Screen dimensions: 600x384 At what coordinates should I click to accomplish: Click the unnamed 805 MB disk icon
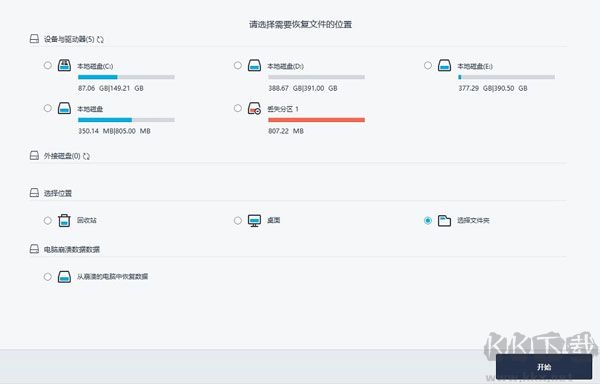(64, 108)
